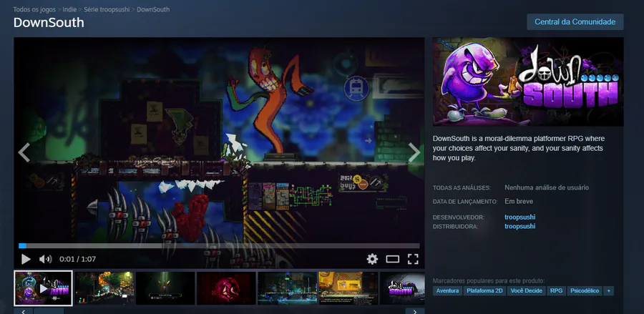Click the DownSouth capsule header image
Viewport: 644px width, 314px height.
pyautogui.click(x=528, y=82)
